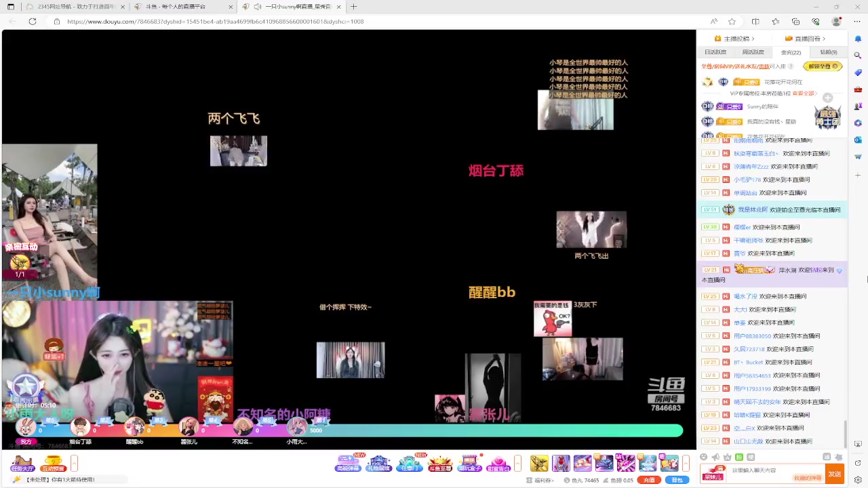Click VIP user Sunny的陪伴
This screenshot has height=488, width=868.
pyautogui.click(x=763, y=106)
